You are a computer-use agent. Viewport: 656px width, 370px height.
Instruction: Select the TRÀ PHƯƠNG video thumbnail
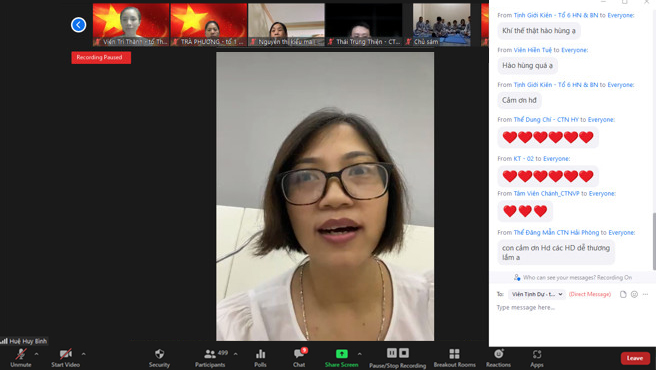tap(209, 25)
